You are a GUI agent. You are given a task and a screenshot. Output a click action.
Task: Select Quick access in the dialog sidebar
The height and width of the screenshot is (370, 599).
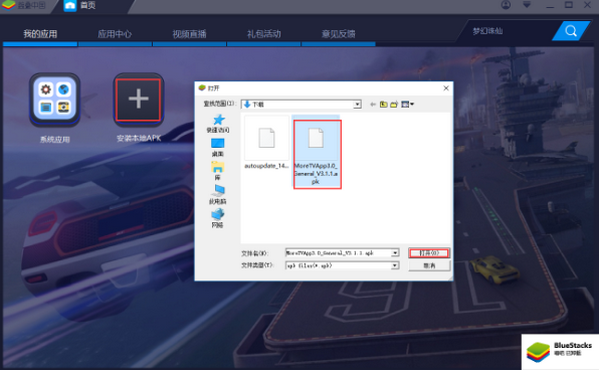[x=218, y=123]
